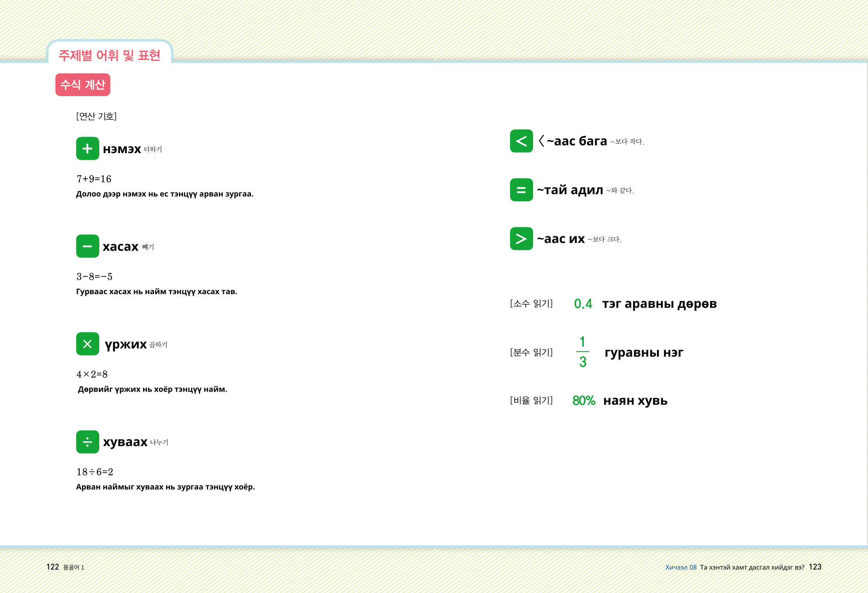Click the green multiplication sign icon
This screenshot has height=593, width=868.
(x=88, y=344)
